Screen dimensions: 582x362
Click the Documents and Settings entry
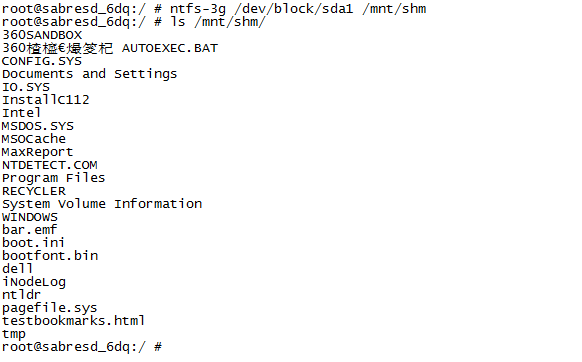coord(90,74)
